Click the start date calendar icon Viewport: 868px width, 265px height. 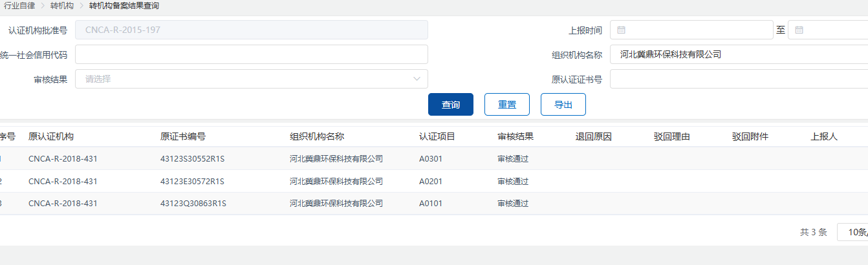pos(621,30)
